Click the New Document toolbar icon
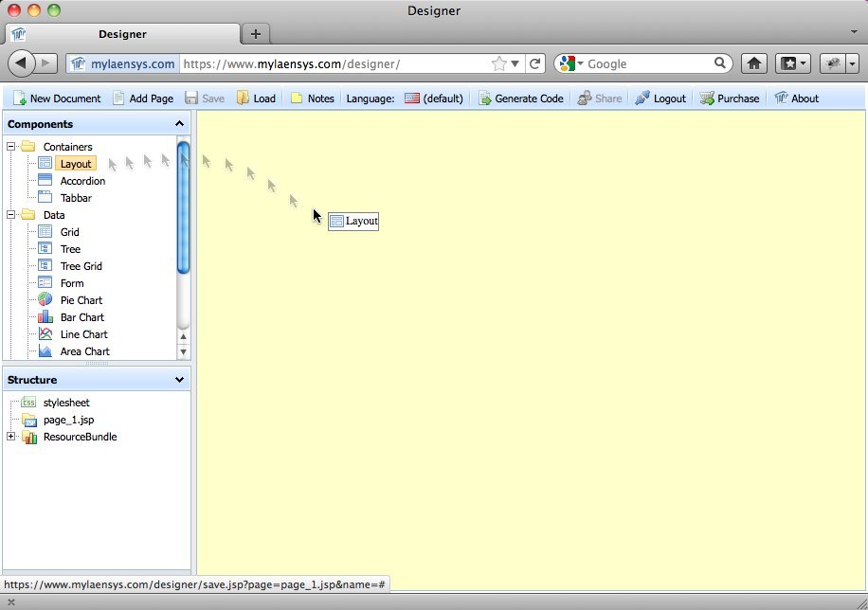This screenshot has height=610, width=868. [x=20, y=98]
